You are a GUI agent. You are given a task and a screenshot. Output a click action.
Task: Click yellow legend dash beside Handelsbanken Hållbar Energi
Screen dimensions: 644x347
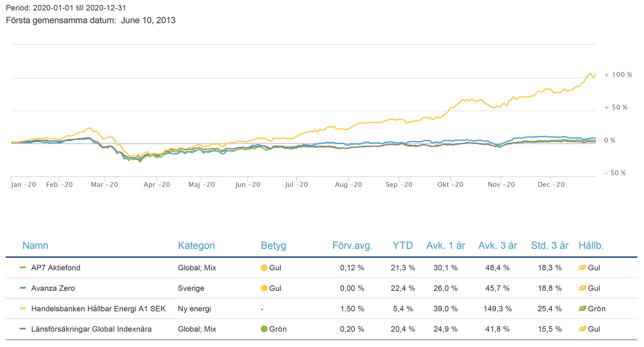click(23, 308)
